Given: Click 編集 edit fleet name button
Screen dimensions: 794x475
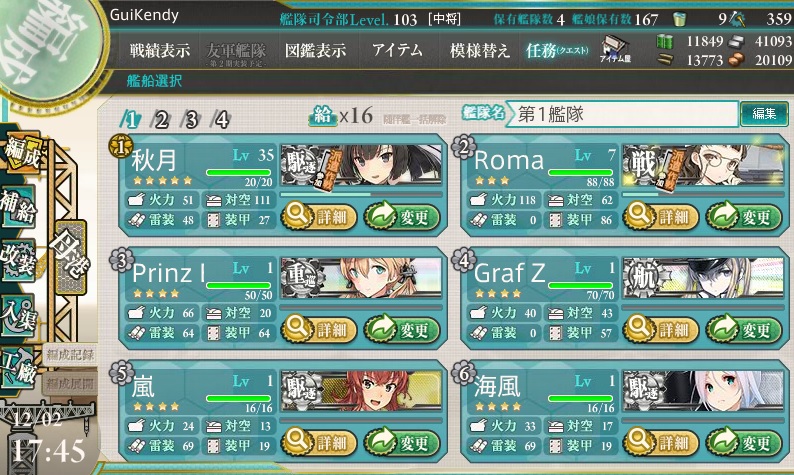Looking at the screenshot, I should [764, 114].
